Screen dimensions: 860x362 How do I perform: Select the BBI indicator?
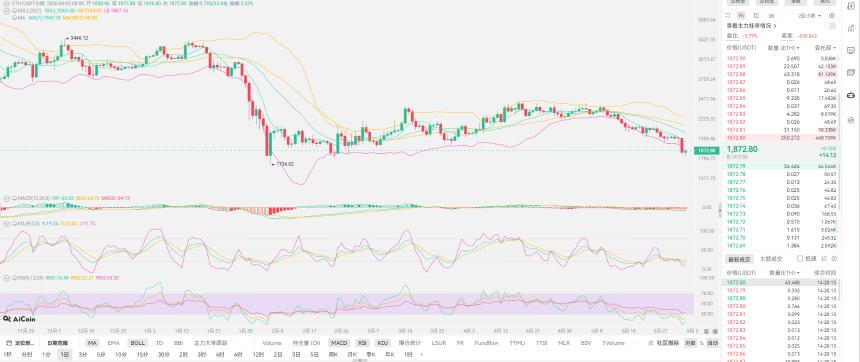click(x=178, y=343)
